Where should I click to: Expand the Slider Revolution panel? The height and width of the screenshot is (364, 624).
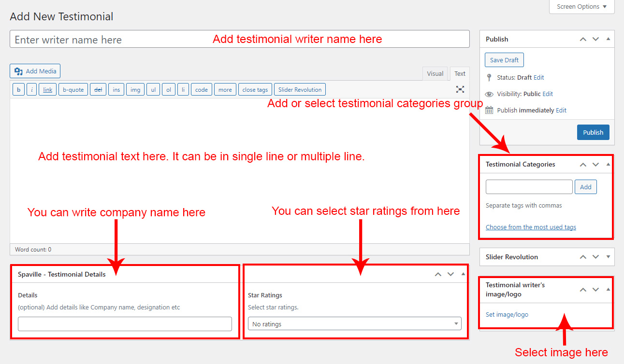coord(608,257)
